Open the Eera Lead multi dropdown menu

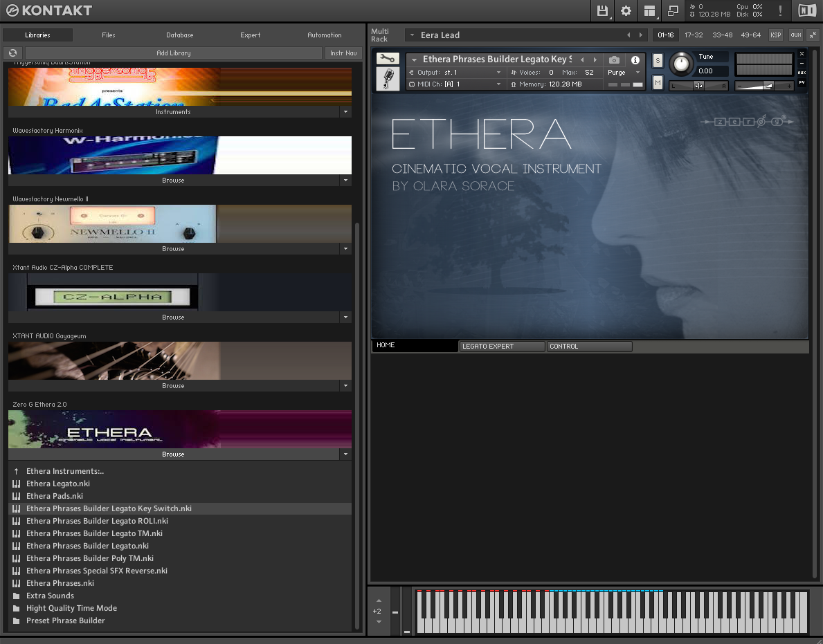pyautogui.click(x=412, y=35)
